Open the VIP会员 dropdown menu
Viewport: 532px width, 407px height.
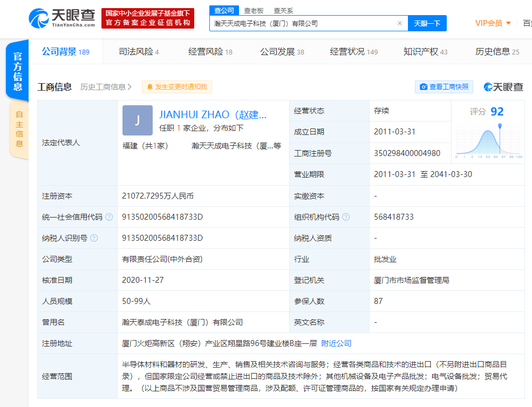[493, 23]
